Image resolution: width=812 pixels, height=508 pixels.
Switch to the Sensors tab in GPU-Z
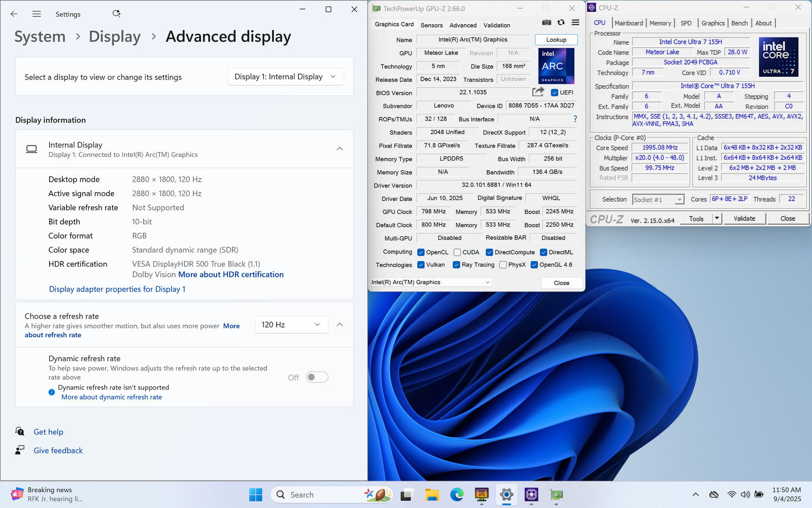[431, 25]
